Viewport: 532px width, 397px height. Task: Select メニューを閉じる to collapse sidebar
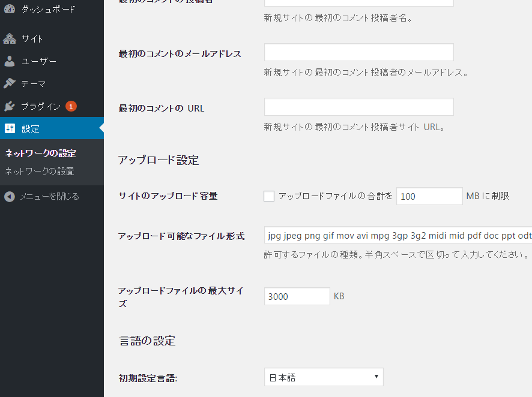coord(49,196)
